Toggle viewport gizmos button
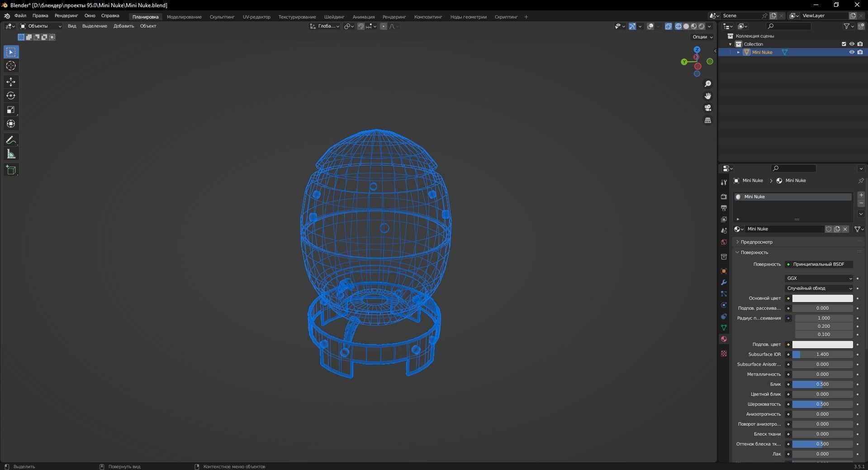868x470 pixels. point(632,26)
